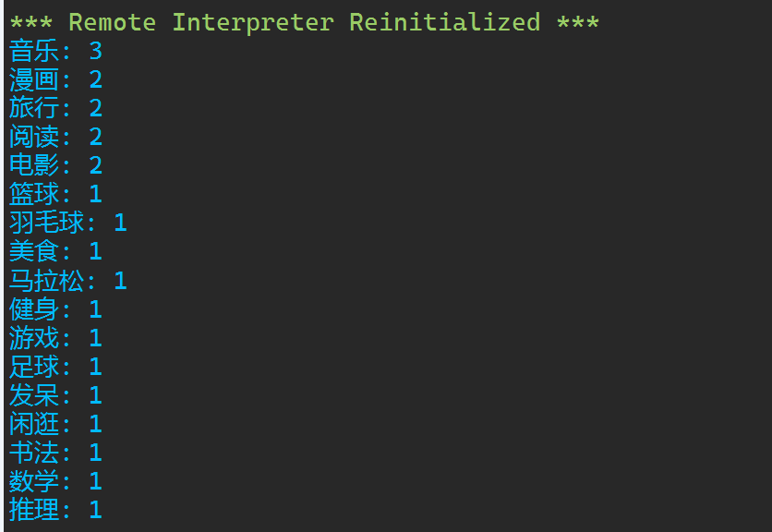
Task: Place cursor on the 数学 line
Action: [55, 480]
